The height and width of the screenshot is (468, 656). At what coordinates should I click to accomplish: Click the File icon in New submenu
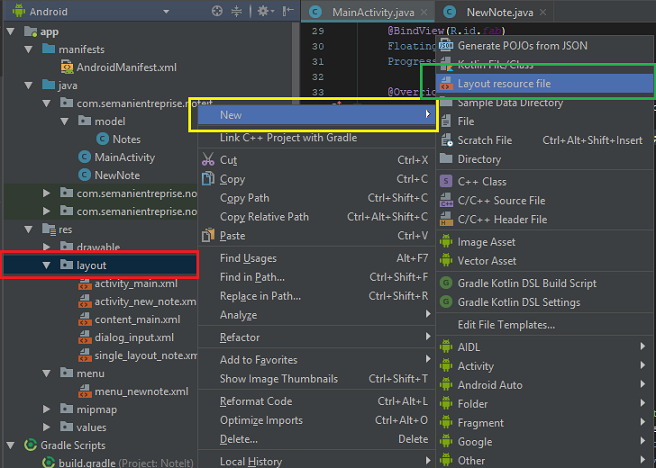[446, 121]
